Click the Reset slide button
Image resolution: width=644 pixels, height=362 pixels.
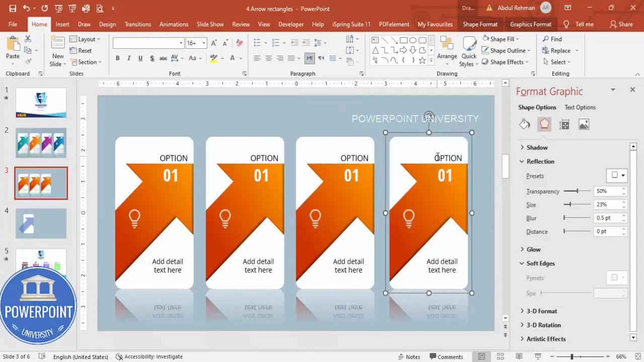(x=80, y=50)
